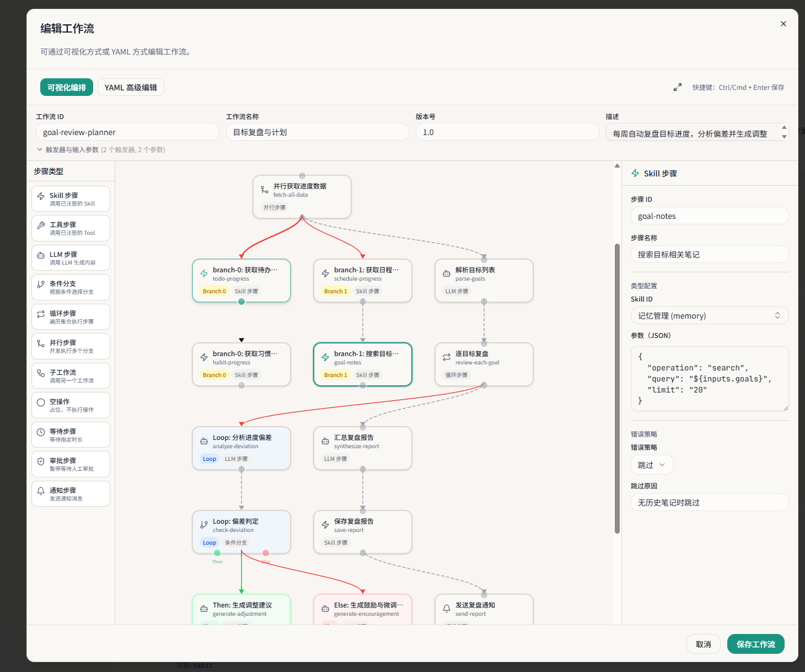Screen dimensions: 805x672
Task: Select the 空操作 step type card
Action: tap(71, 405)
